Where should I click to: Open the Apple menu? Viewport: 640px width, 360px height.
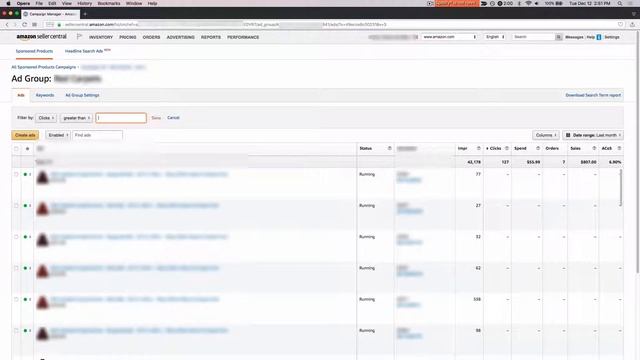point(8,3)
